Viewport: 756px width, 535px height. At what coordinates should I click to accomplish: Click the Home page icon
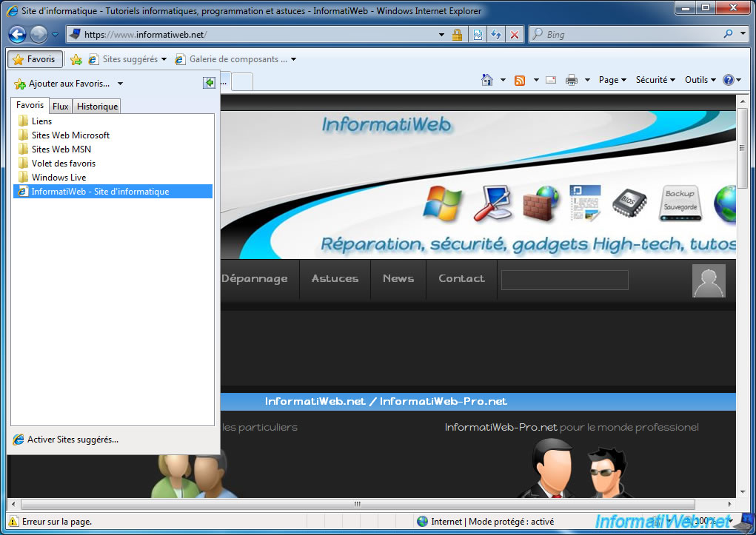click(487, 80)
